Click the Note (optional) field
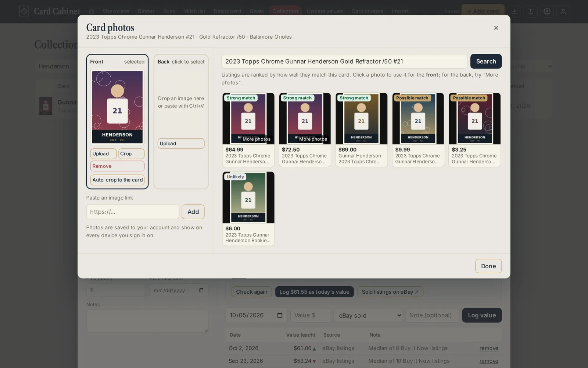 (433, 315)
